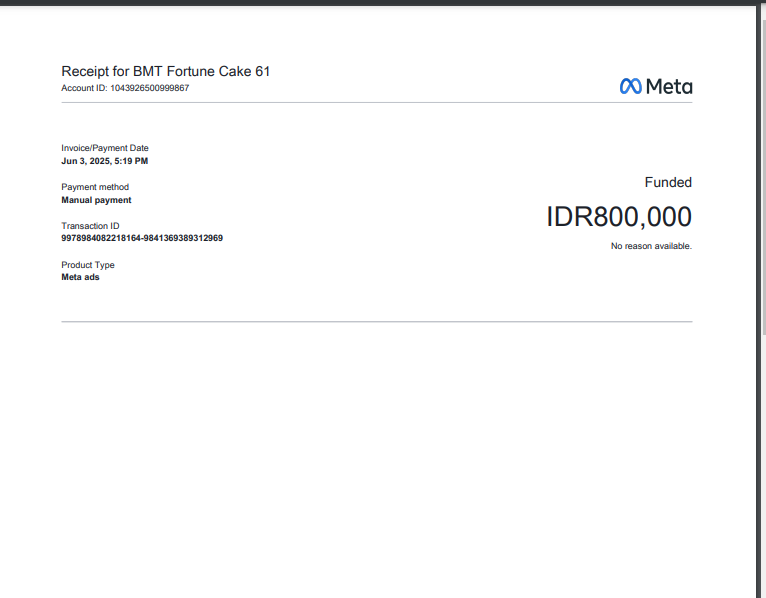
Task: Click the Manual payment value
Action: 96,200
